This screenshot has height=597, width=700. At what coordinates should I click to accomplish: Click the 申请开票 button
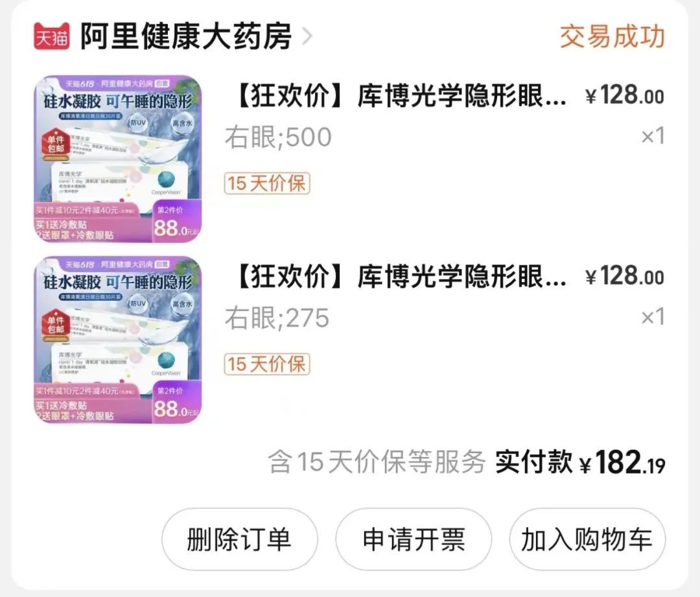[x=414, y=539]
